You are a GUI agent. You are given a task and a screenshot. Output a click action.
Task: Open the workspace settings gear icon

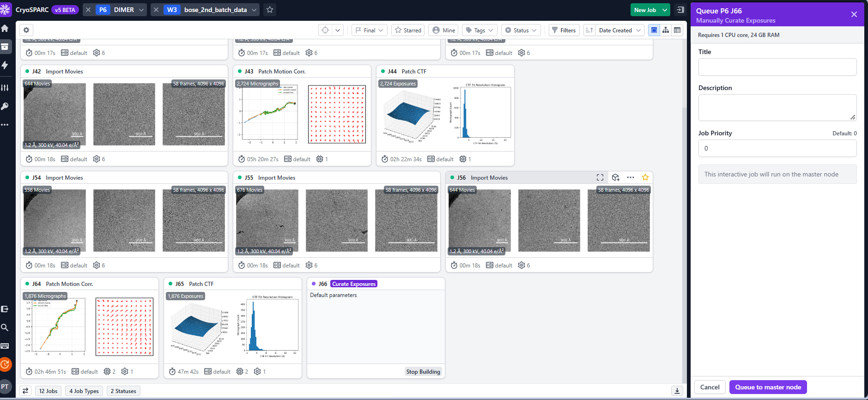coord(26,30)
